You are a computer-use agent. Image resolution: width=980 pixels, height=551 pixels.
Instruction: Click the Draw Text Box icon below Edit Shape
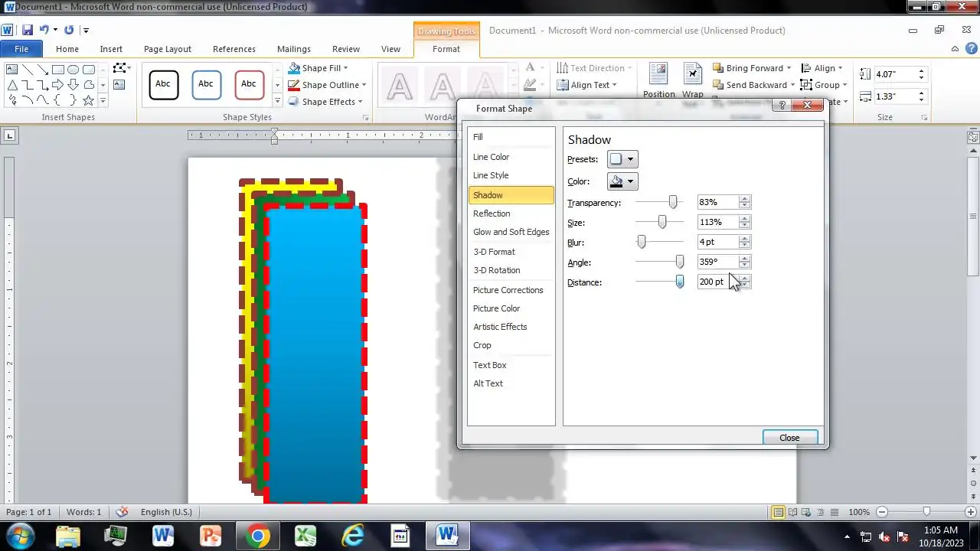point(119,85)
